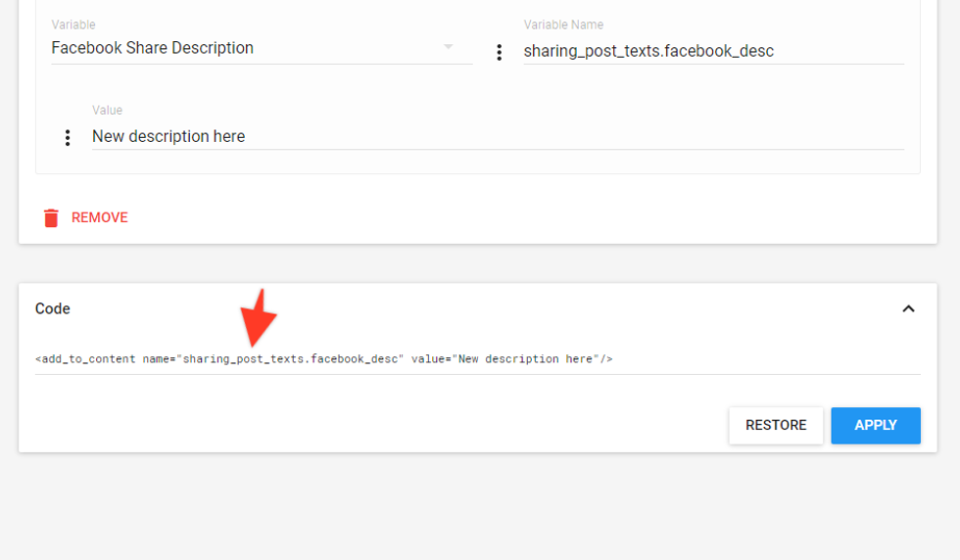Focus the sharing_post_texts.facebook_desc Variable Name field

[x=712, y=51]
